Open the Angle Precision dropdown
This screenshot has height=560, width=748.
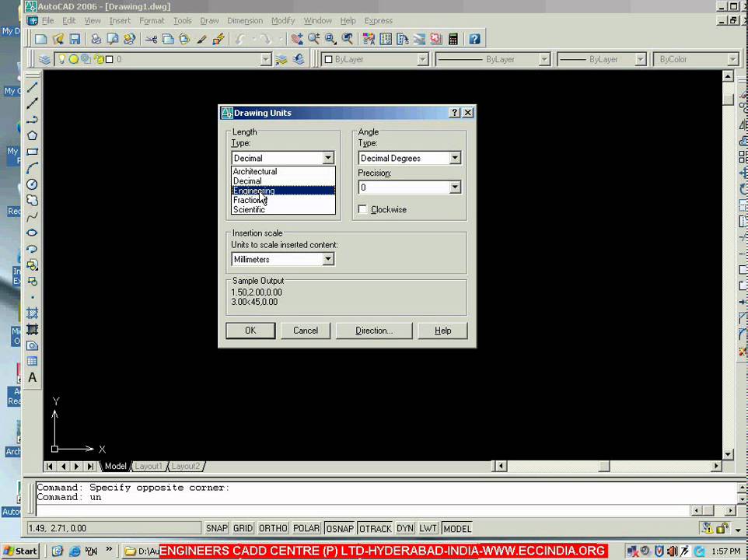pos(455,187)
